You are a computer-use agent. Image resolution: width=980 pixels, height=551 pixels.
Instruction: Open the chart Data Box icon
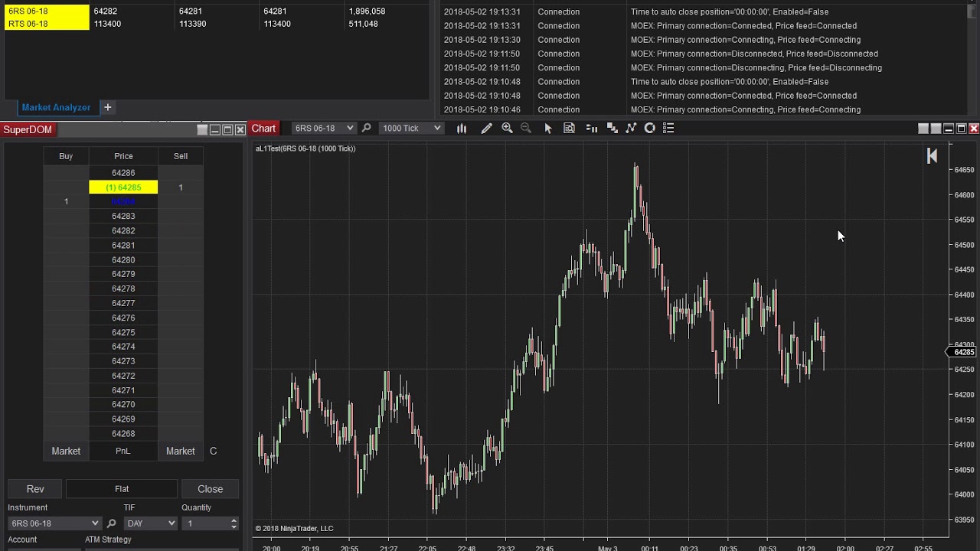(x=569, y=129)
